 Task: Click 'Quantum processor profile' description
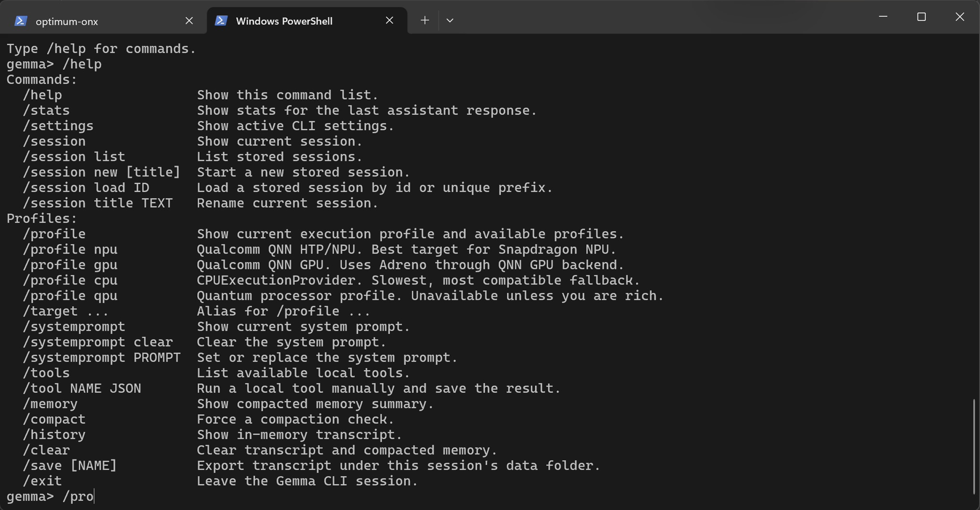coord(430,296)
